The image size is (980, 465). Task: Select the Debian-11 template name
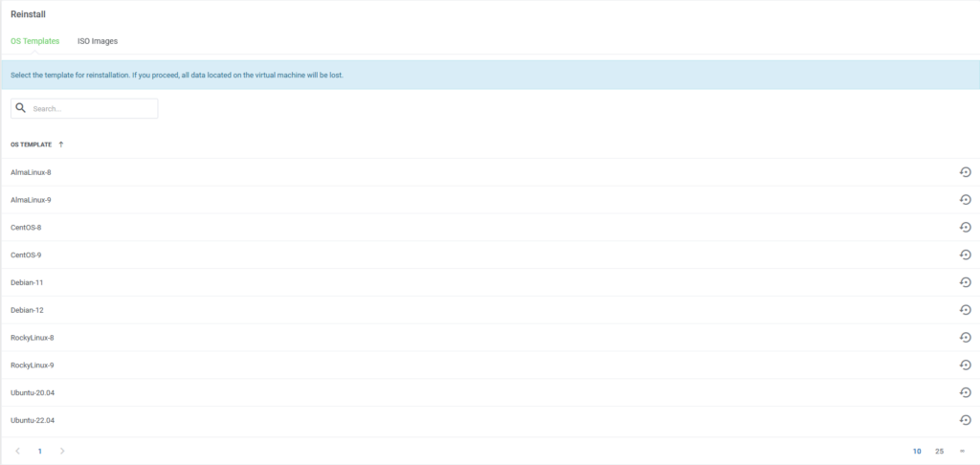click(x=27, y=282)
